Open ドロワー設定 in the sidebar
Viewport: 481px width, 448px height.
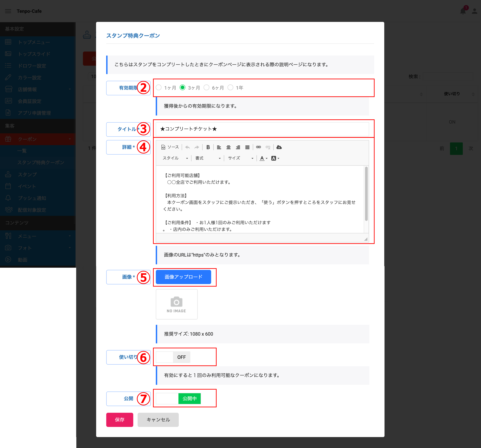pos(38,66)
